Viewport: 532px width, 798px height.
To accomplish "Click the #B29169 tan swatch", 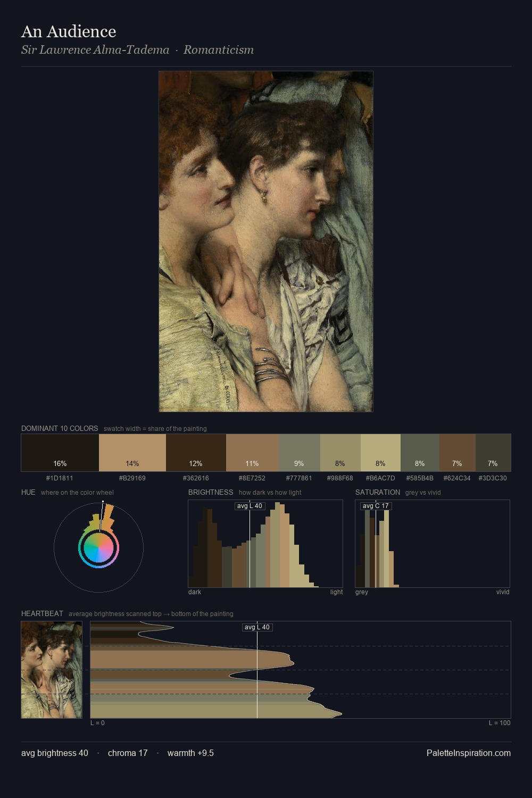I will [x=132, y=453].
